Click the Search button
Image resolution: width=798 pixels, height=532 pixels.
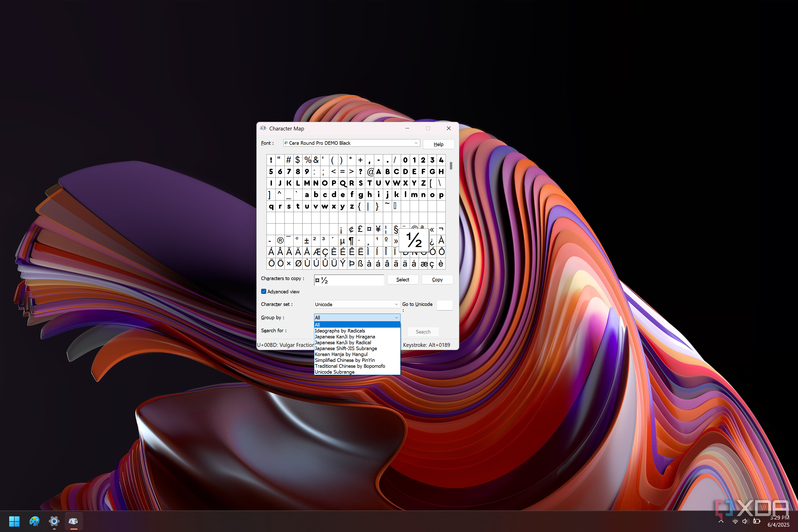(x=423, y=332)
